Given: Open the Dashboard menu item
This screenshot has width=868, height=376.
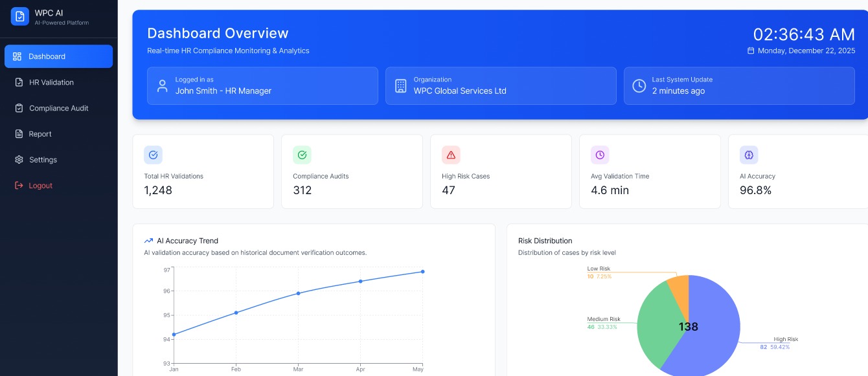Looking at the screenshot, I should pos(58,56).
